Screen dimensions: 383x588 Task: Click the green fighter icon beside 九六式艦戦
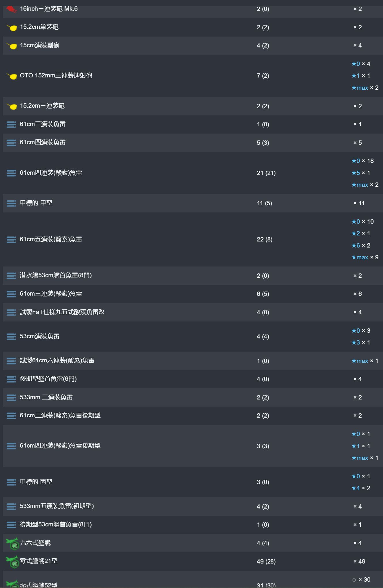tap(12, 543)
